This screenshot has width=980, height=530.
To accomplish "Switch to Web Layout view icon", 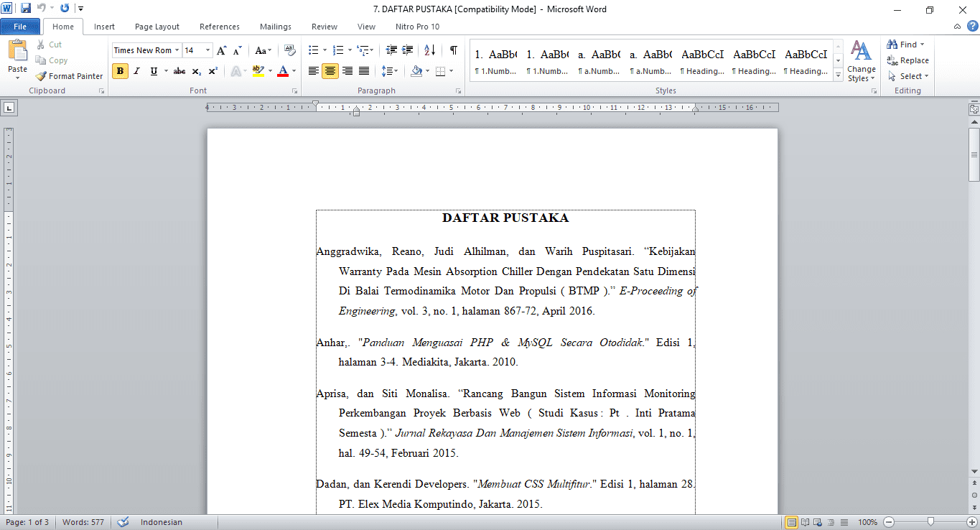I will 818,522.
